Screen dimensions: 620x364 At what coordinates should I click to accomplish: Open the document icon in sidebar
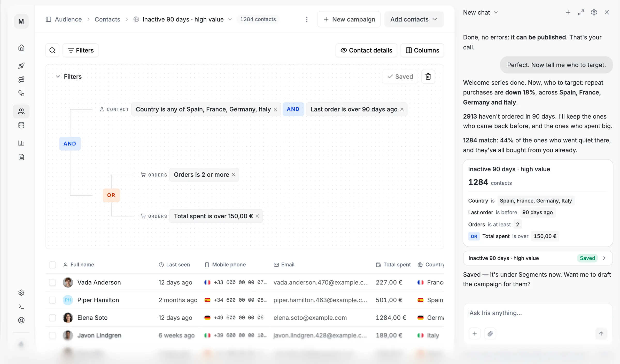pyautogui.click(x=21, y=157)
